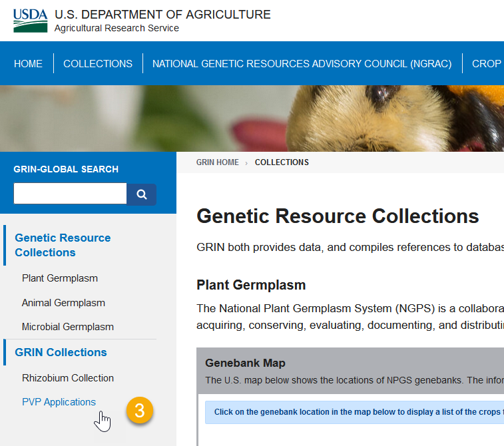Open the CROP menu item
This screenshot has height=446, width=504.
[x=486, y=64]
